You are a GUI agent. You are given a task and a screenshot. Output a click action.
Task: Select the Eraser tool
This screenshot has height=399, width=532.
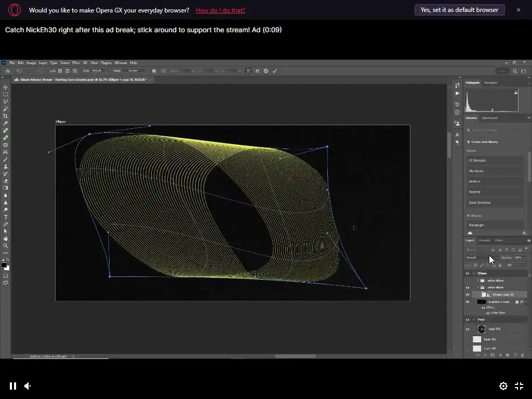click(x=5, y=181)
